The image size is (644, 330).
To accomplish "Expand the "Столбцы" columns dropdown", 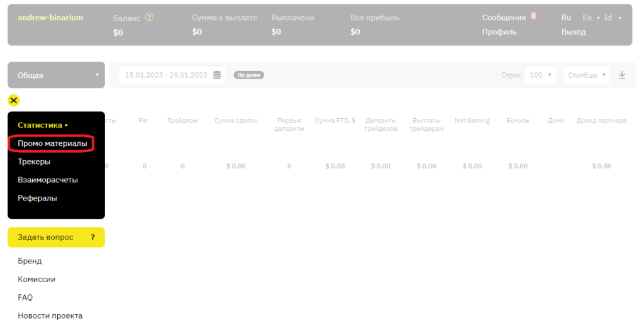I will 587,75.
